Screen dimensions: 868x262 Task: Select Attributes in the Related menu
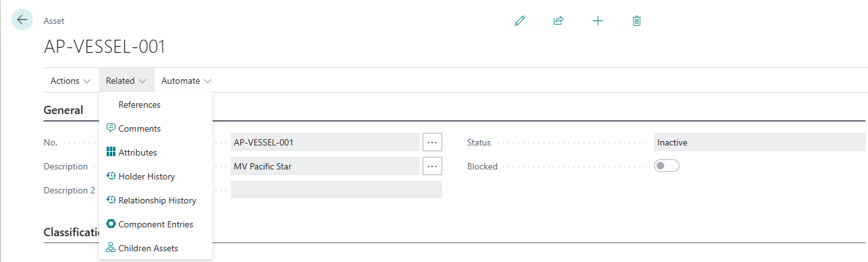(138, 152)
